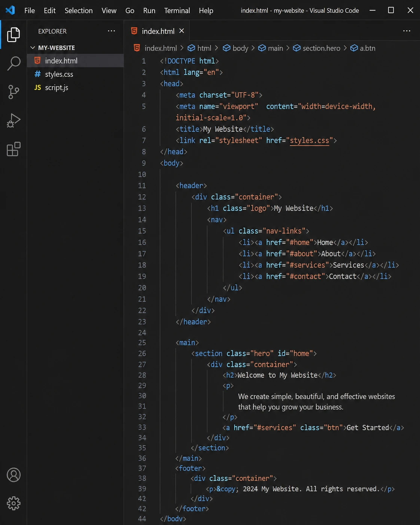Click line number 11 in gutter
This screenshot has height=525, width=420.
tap(142, 185)
